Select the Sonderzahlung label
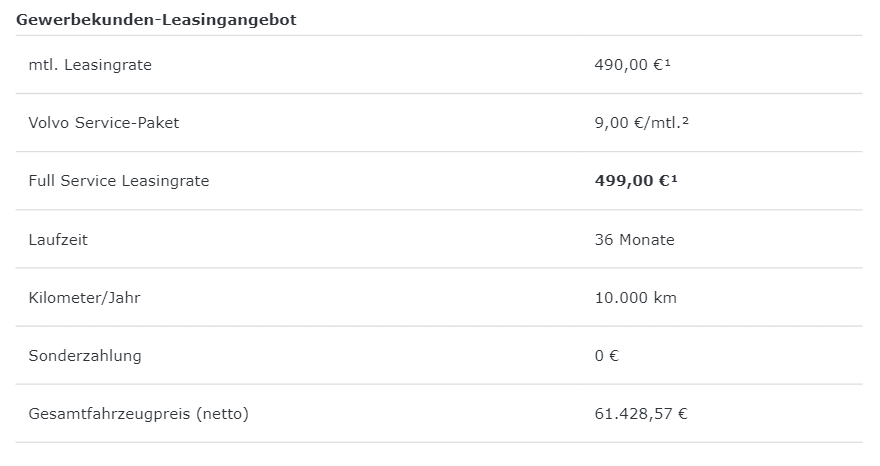Image resolution: width=880 pixels, height=466 pixels. pos(85,356)
